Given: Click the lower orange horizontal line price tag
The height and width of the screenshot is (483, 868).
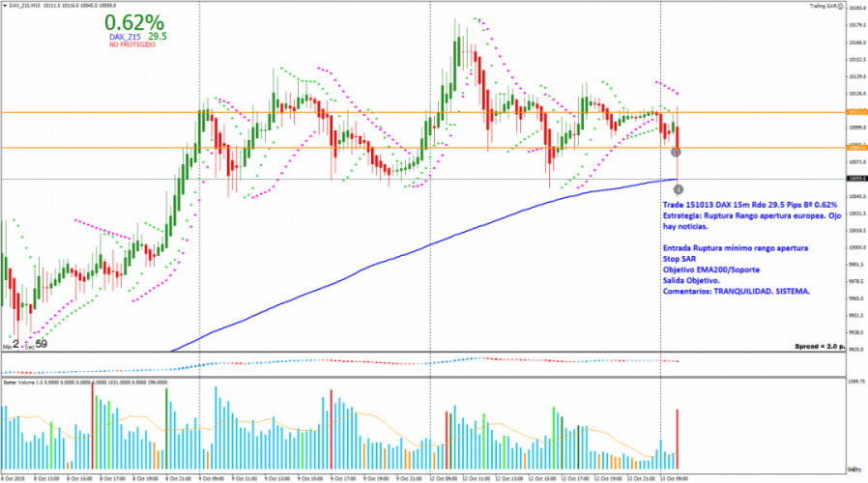Looking at the screenshot, I should [x=853, y=147].
